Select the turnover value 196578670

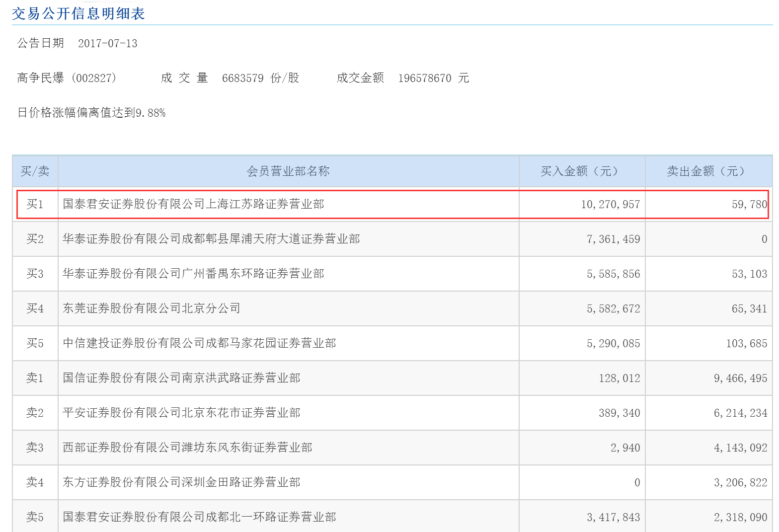coord(425,78)
